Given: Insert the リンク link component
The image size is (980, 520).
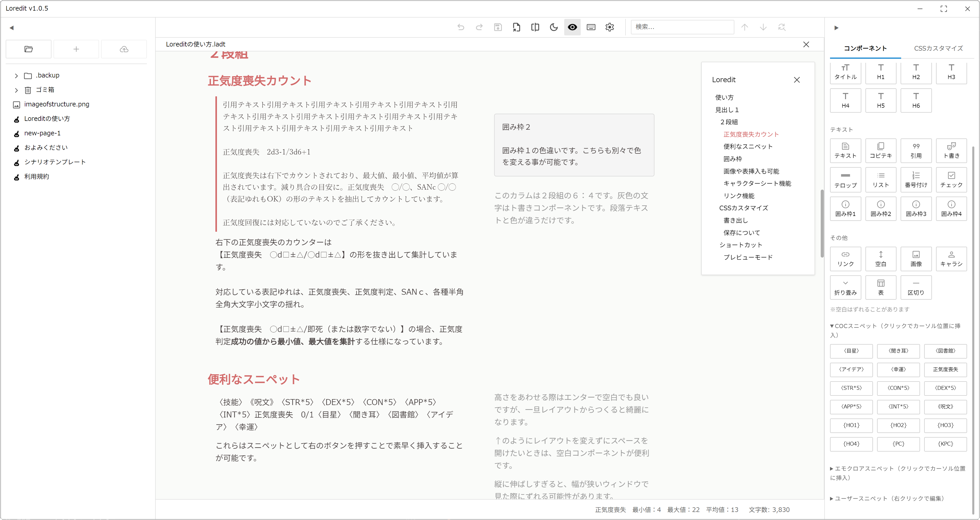Looking at the screenshot, I should click(845, 259).
